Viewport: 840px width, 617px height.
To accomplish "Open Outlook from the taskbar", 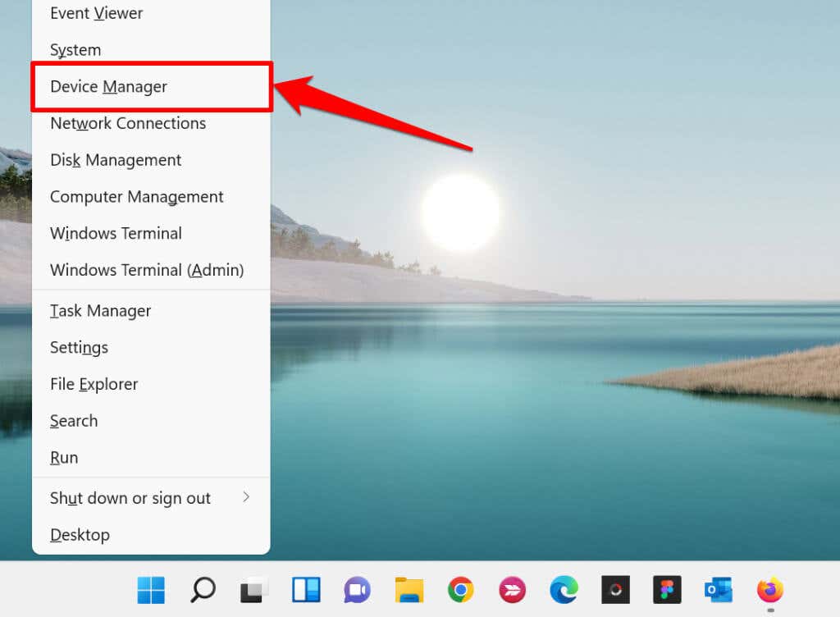I will pos(719,590).
